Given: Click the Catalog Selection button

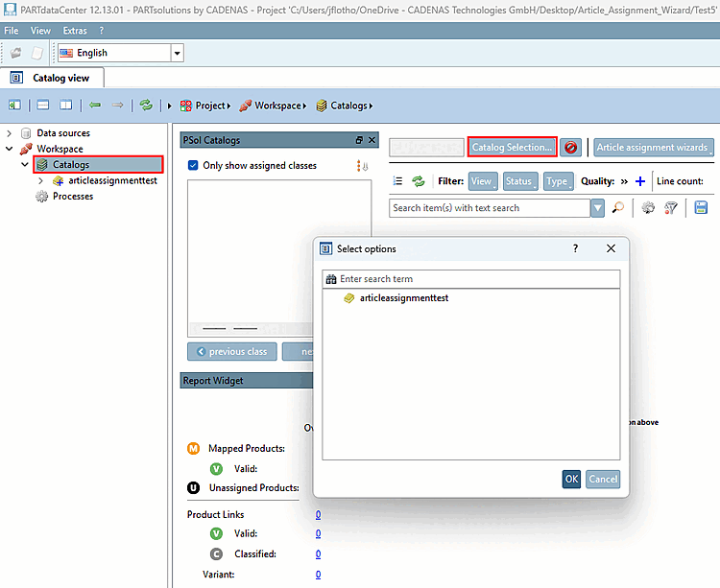Looking at the screenshot, I should pyautogui.click(x=512, y=147).
